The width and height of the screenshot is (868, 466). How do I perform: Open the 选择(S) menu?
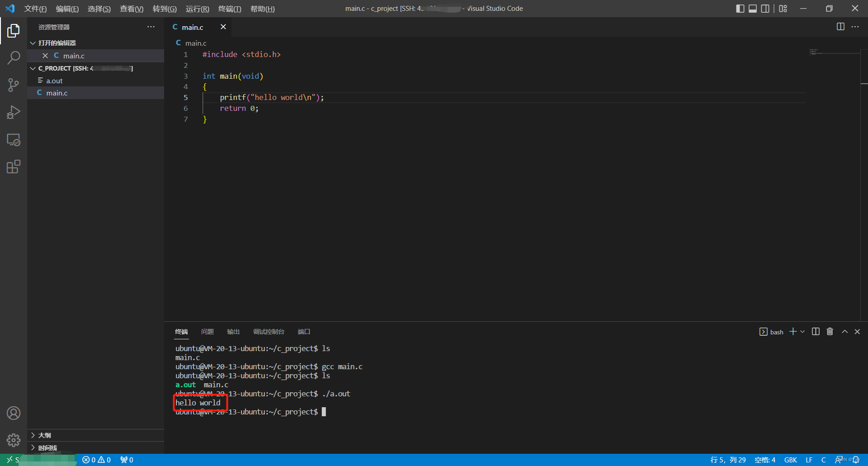click(99, 9)
